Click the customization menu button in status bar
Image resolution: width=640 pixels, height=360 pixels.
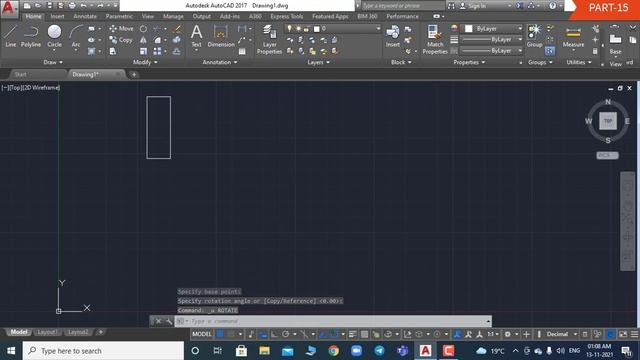(x=634, y=334)
